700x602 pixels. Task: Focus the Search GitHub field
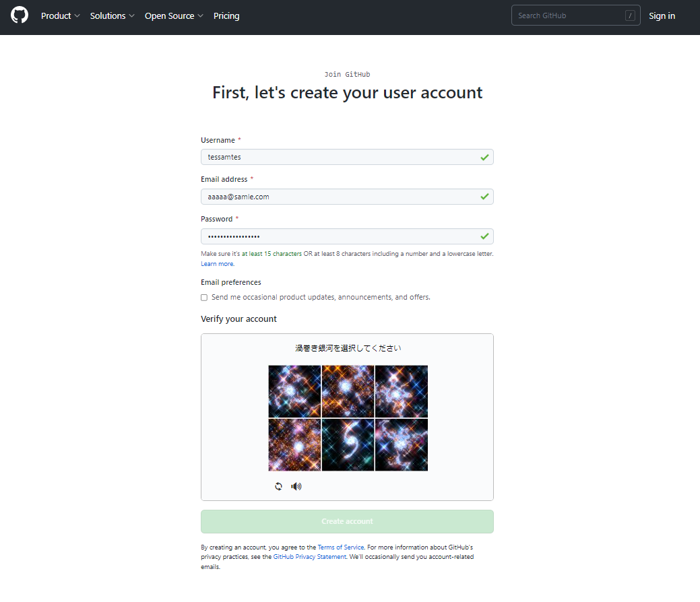pyautogui.click(x=576, y=15)
